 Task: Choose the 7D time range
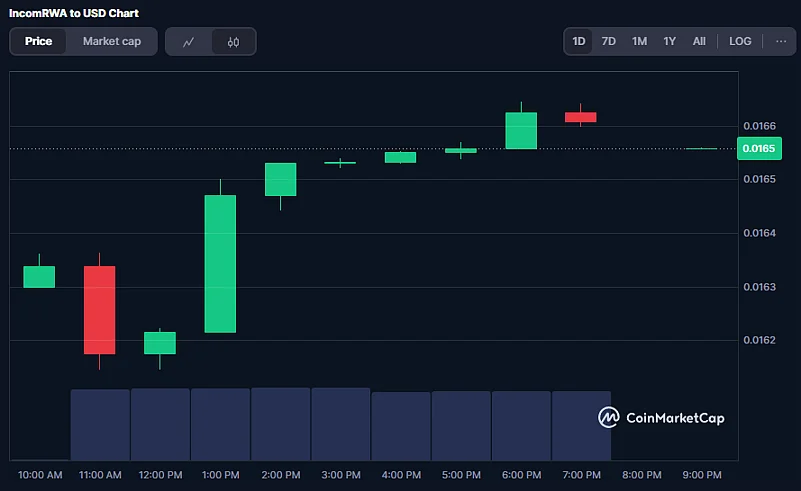(608, 41)
